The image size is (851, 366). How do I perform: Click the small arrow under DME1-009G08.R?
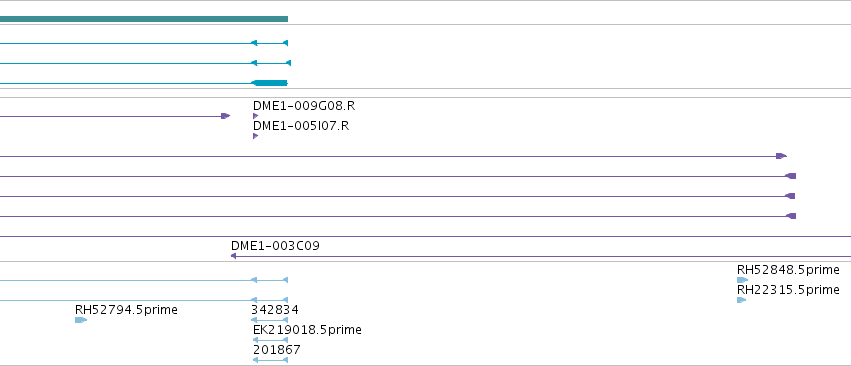tap(256, 116)
